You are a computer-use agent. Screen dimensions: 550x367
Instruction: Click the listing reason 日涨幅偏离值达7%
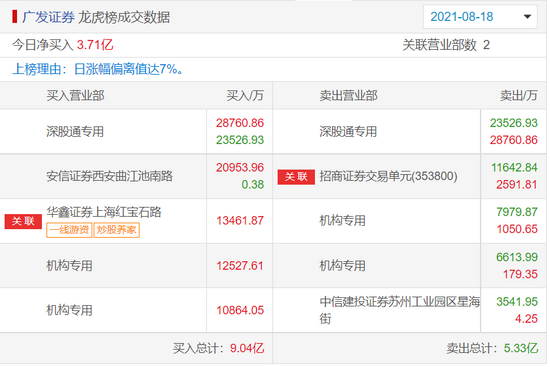[128, 69]
